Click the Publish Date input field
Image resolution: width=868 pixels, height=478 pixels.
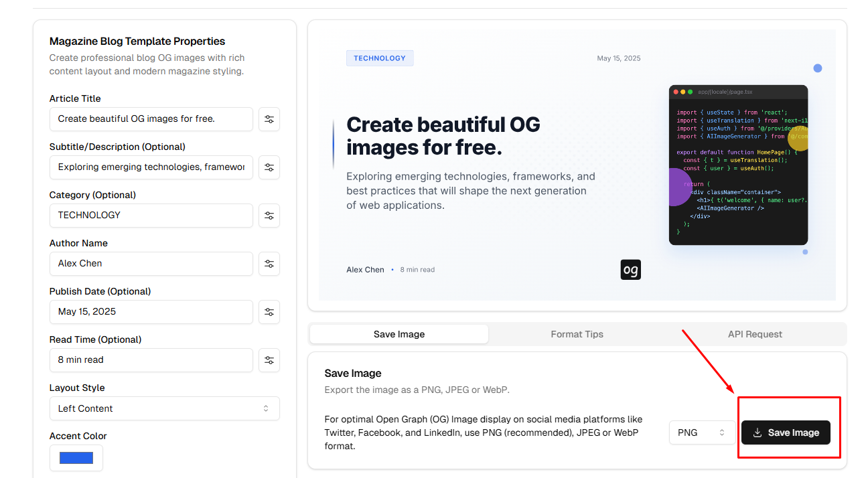click(x=151, y=312)
